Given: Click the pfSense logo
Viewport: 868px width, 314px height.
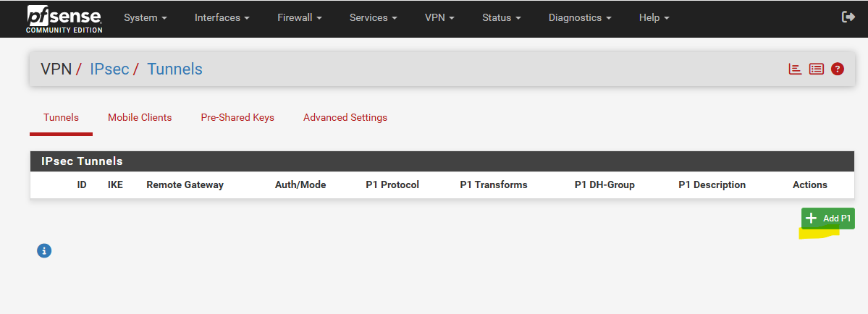Looking at the screenshot, I should (64, 19).
